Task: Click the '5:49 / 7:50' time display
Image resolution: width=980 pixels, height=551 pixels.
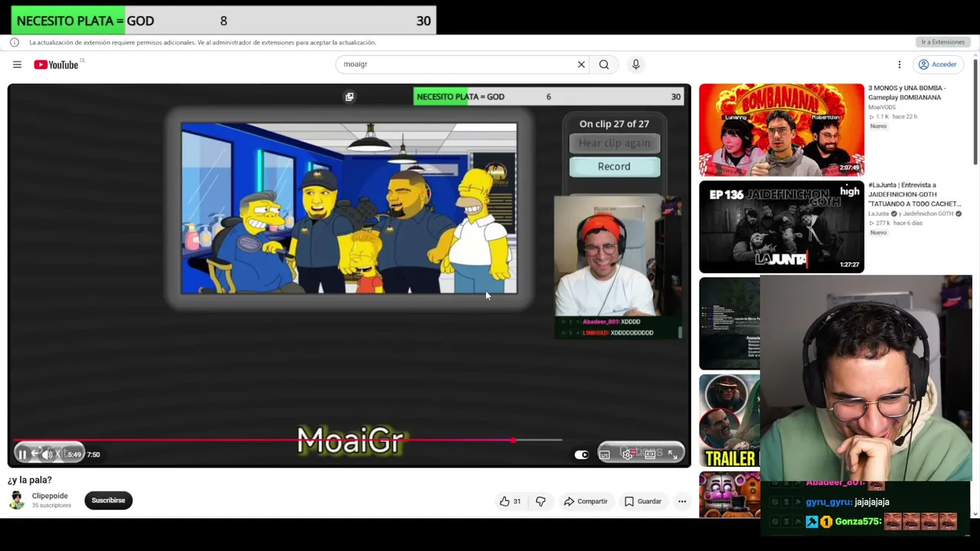Action: (83, 455)
